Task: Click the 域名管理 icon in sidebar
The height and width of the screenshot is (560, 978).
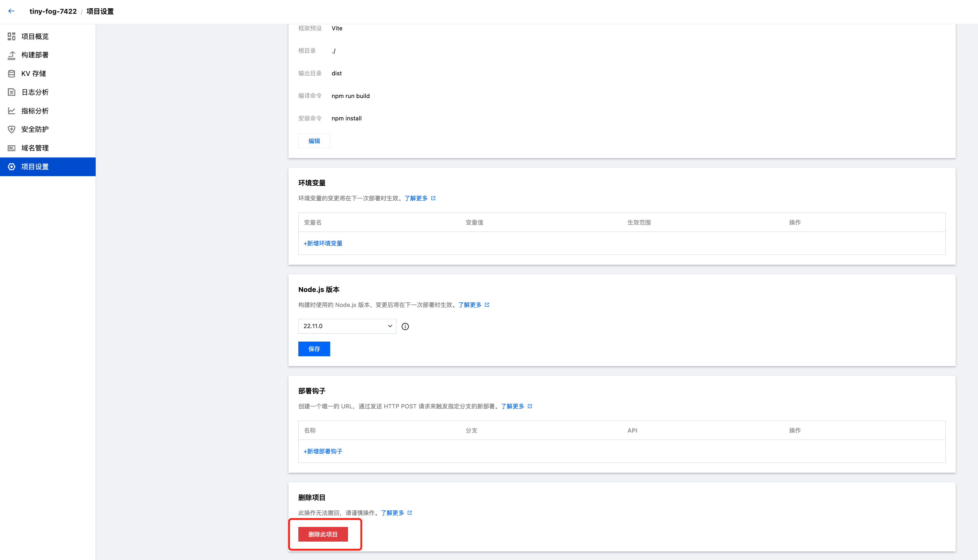Action: pyautogui.click(x=12, y=148)
